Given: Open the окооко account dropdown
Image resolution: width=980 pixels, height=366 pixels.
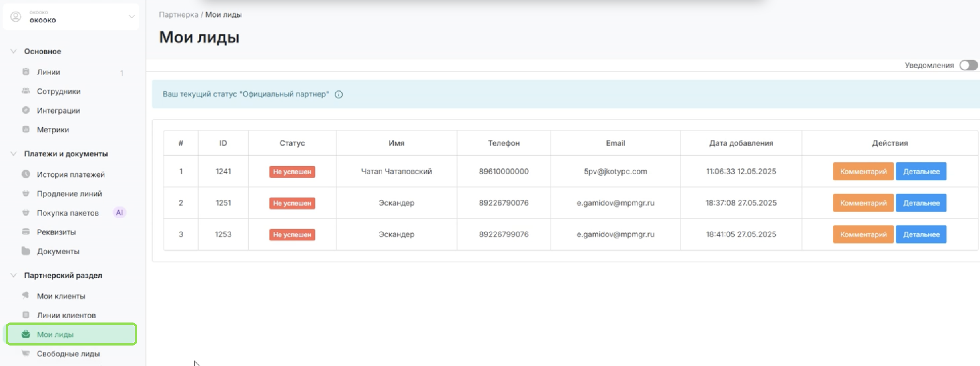Looking at the screenshot, I should tap(131, 17).
